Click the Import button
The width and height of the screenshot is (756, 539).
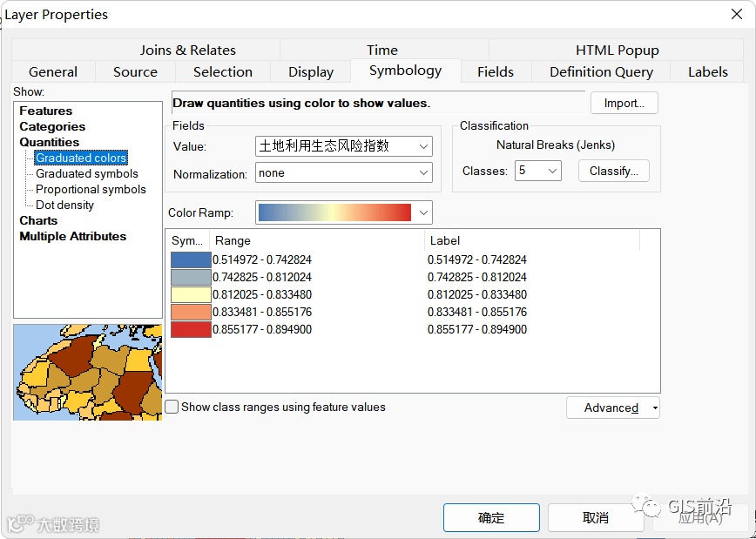624,103
